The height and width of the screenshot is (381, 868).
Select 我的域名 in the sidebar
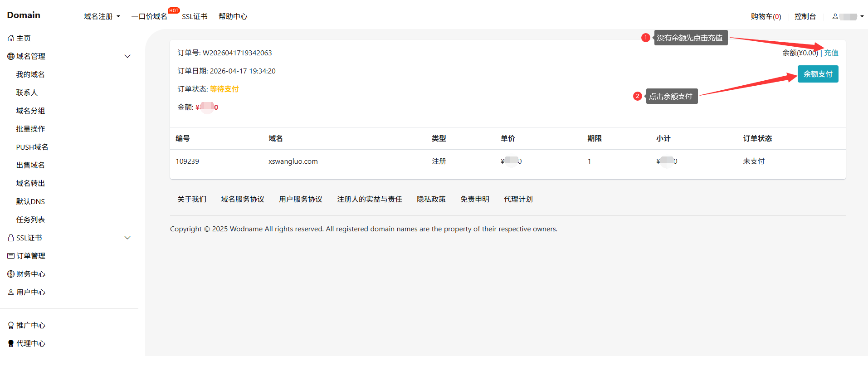pos(30,74)
